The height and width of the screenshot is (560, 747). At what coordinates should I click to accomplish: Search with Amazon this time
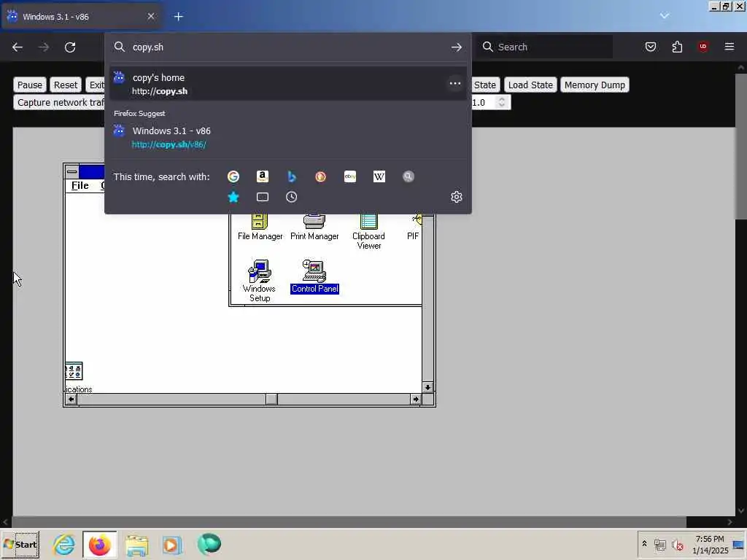263,176
